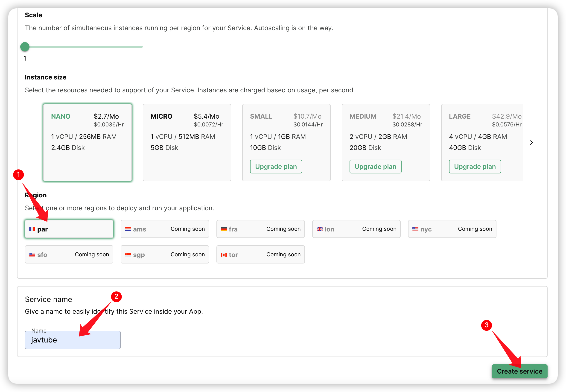Click the Singapore flag next to sgp
The height and width of the screenshot is (392, 566).
(128, 255)
